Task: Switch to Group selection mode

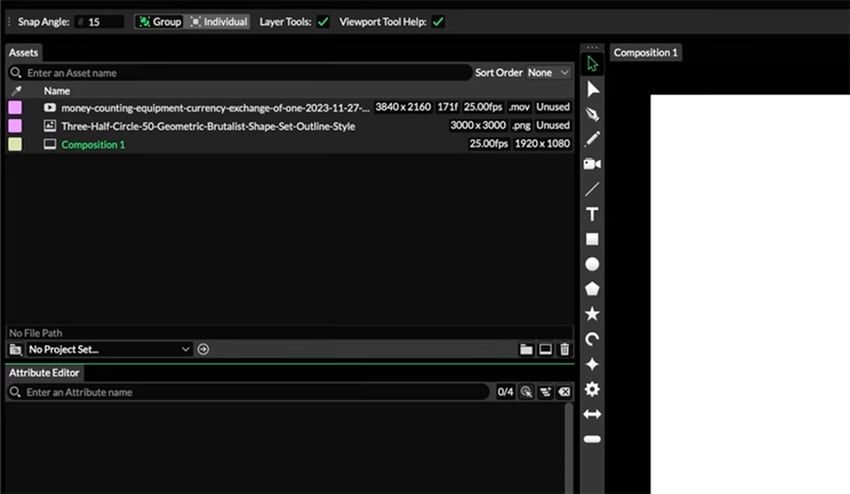Action: point(160,22)
